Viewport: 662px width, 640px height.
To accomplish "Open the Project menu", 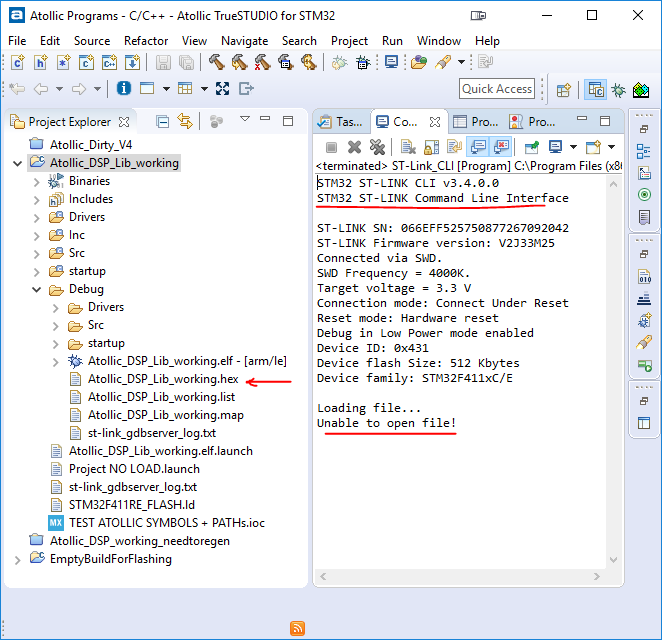I will pyautogui.click(x=349, y=41).
